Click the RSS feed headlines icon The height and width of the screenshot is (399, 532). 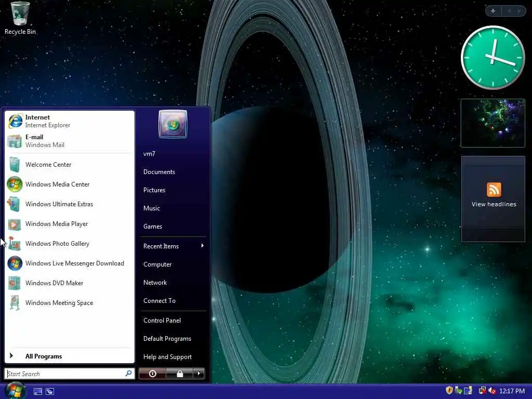[x=494, y=190]
